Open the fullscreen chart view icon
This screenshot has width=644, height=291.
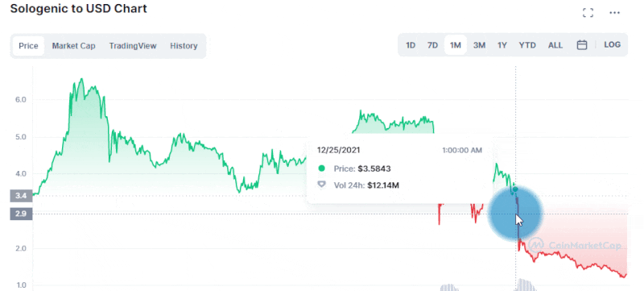[x=588, y=13]
